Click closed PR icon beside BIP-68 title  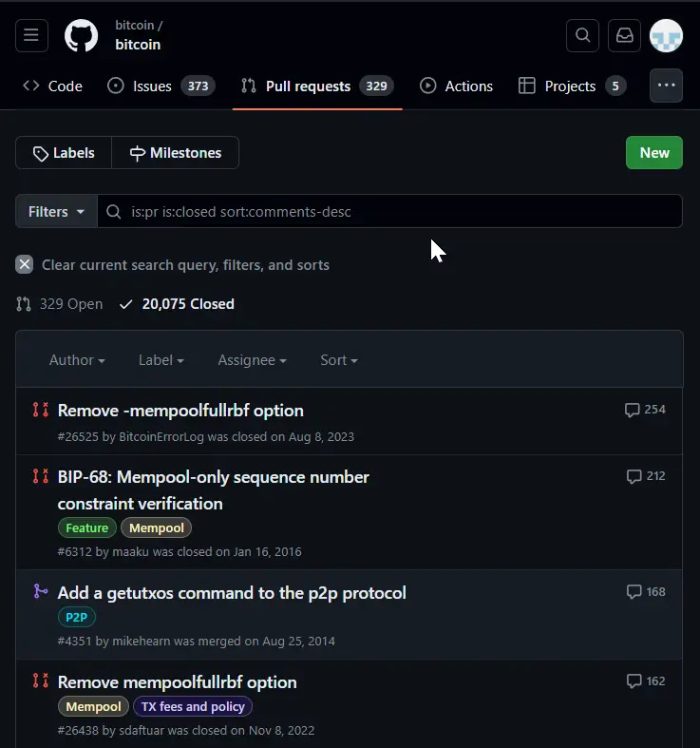(41, 476)
